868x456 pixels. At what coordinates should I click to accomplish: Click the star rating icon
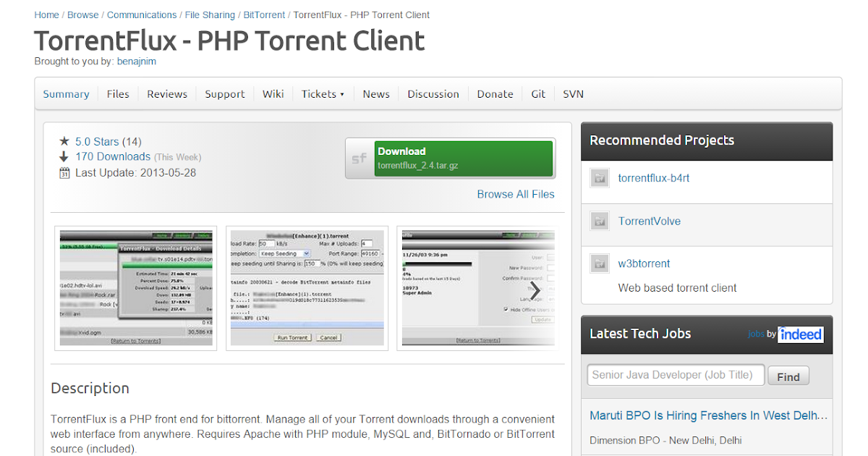[64, 142]
